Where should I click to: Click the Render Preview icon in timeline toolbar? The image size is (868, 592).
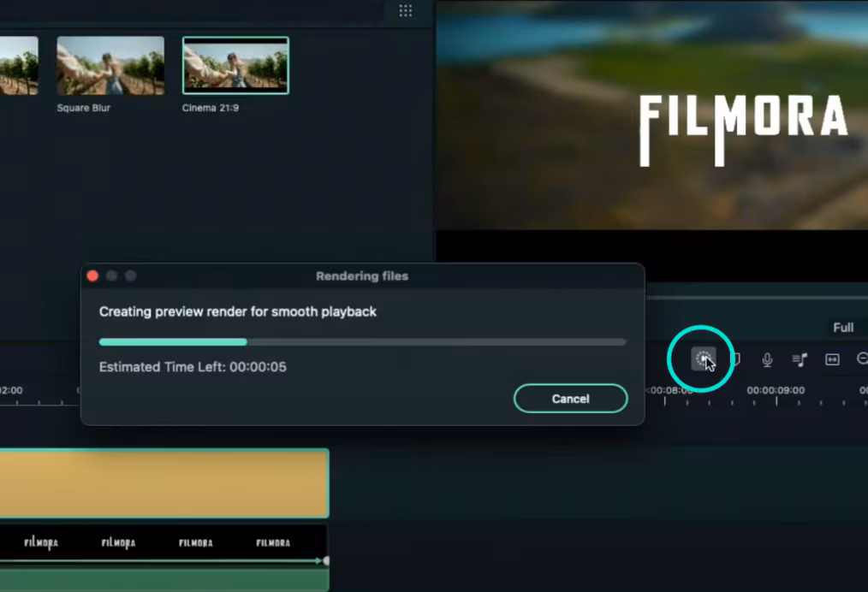pyautogui.click(x=703, y=359)
